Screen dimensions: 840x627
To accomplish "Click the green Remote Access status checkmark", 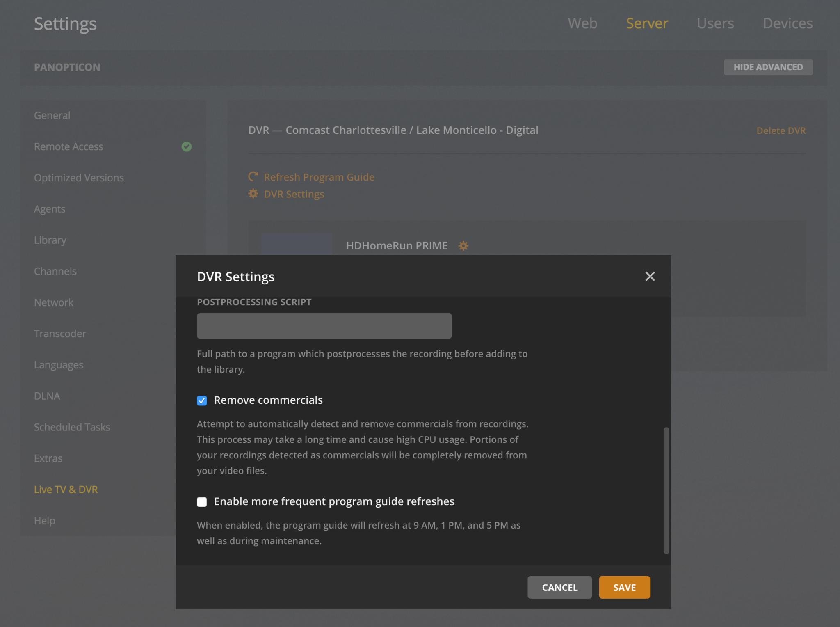I will point(187,146).
